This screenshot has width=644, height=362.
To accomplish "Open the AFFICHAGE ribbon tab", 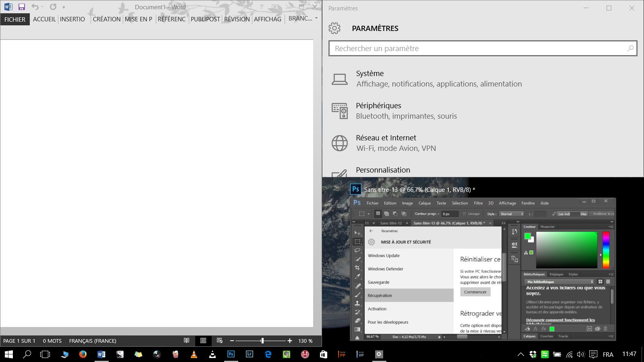I will pyautogui.click(x=268, y=19).
